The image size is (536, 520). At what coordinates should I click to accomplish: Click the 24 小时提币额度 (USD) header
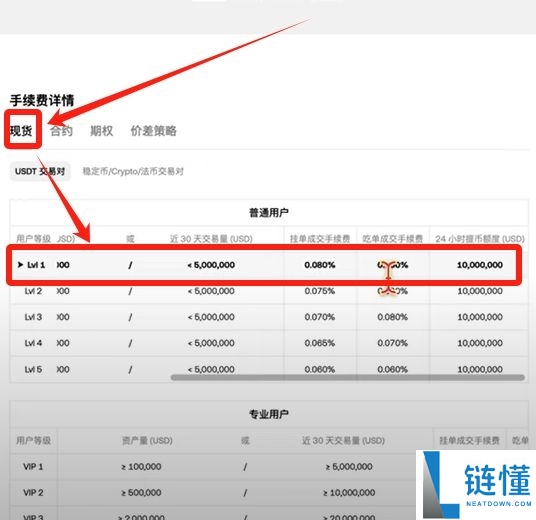pyautogui.click(x=480, y=239)
